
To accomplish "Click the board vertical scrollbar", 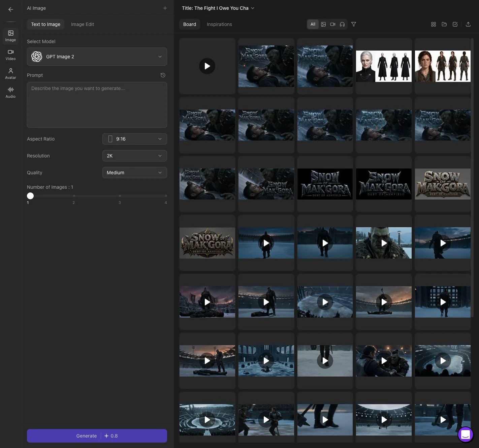I will tap(472, 177).
